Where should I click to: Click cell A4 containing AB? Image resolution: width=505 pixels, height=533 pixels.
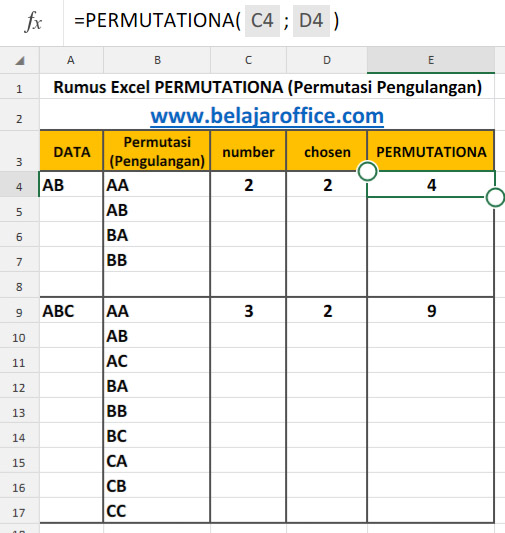[x=71, y=184]
